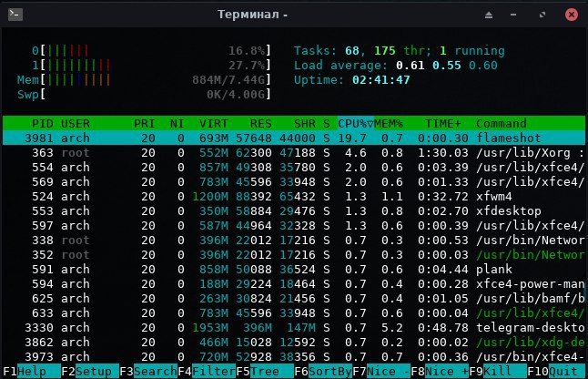The image size is (588, 379).
Task: Select the xfwm4 process row
Action: (x=294, y=196)
